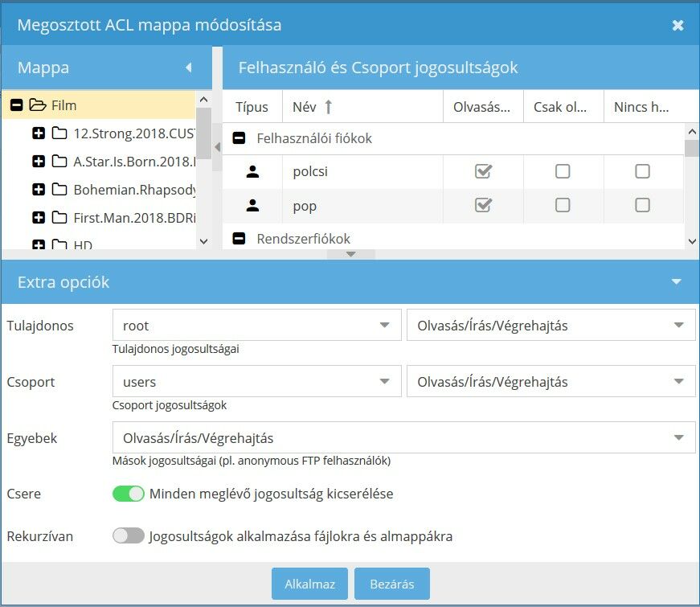Viewport: 700px width, 607px height.
Task: Expand the 12.Strong.2018 folder plus icon
Action: pos(39,133)
